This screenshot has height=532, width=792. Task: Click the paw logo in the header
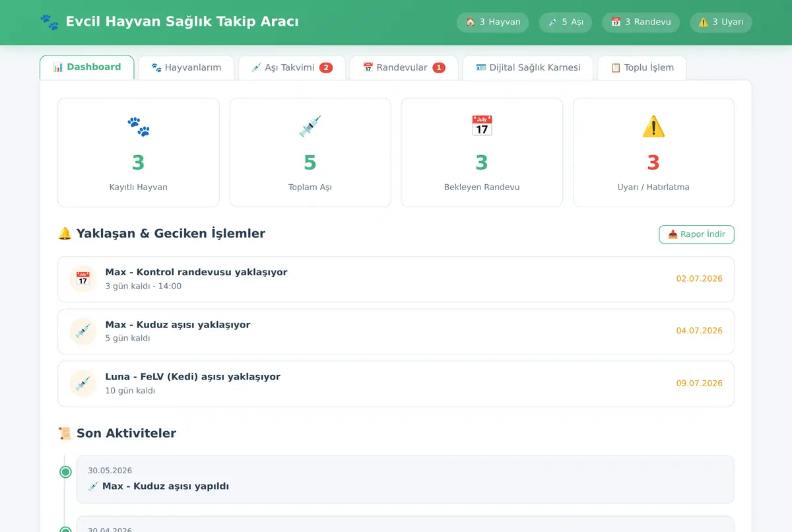click(49, 22)
